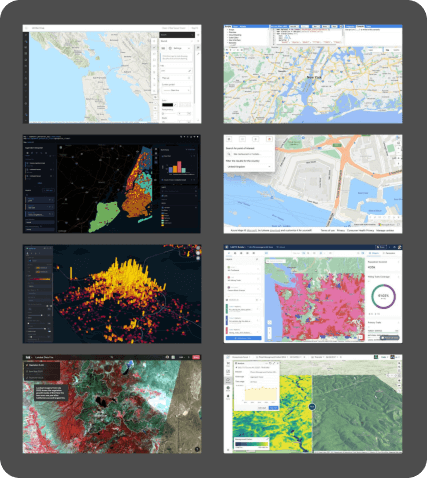The image size is (427, 478).
Task: Click the black color swatch in style panel
Action: [x=167, y=105]
